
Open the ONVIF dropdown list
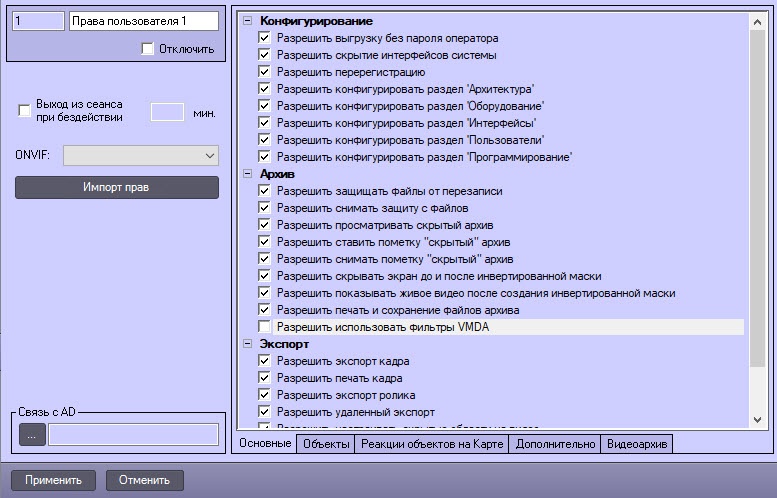(x=141, y=156)
